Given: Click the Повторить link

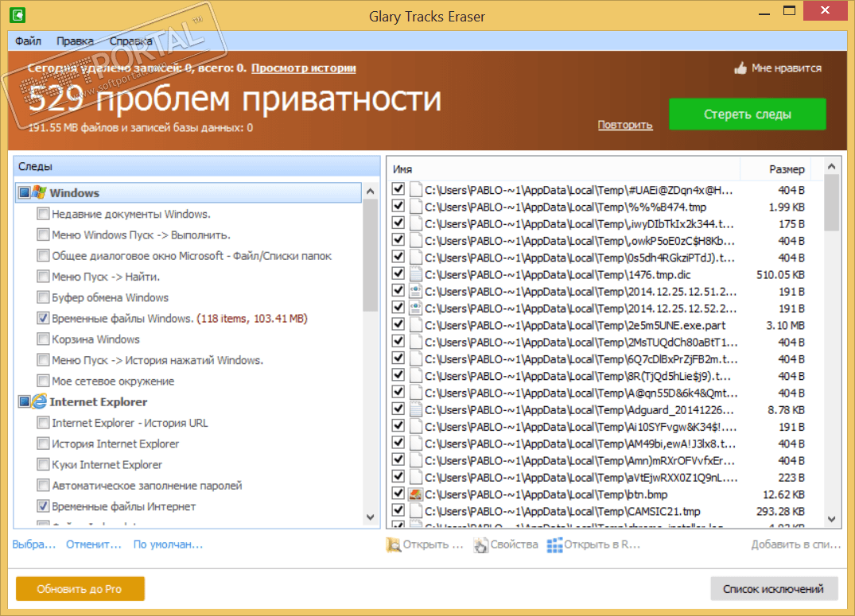Looking at the screenshot, I should pyautogui.click(x=625, y=125).
